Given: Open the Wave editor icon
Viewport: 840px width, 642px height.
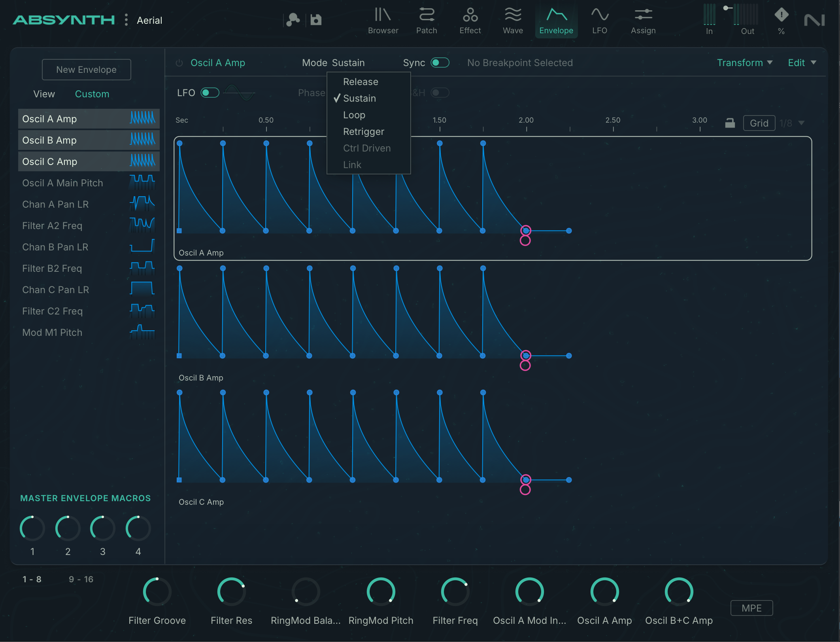Looking at the screenshot, I should pyautogui.click(x=513, y=16).
